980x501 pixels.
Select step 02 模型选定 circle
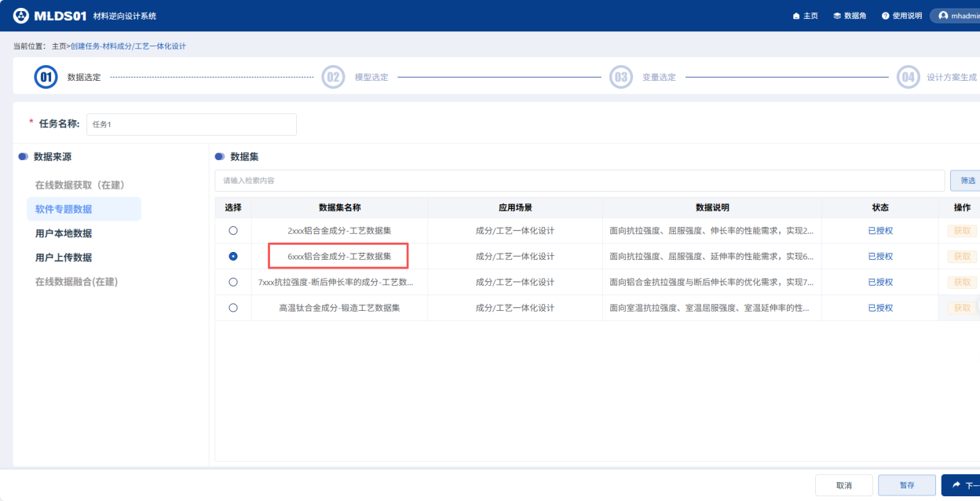tap(333, 77)
